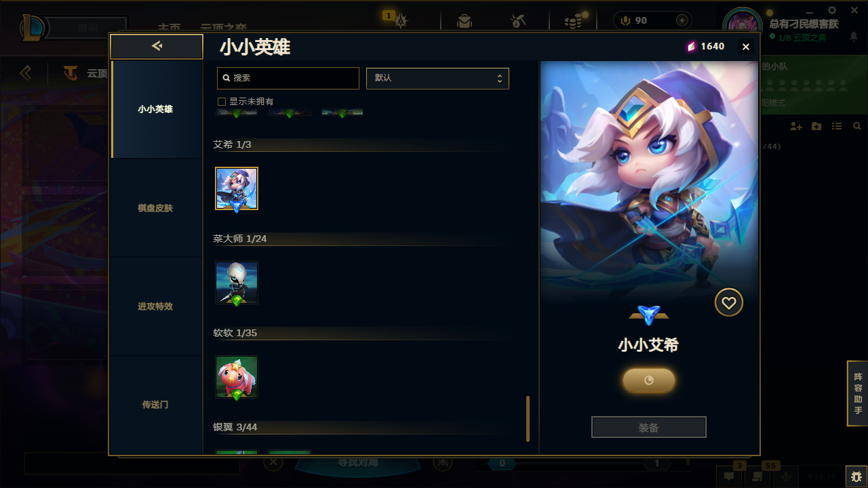Select the 小小英雄 tab
This screenshot has width=868, height=488.
tap(155, 109)
